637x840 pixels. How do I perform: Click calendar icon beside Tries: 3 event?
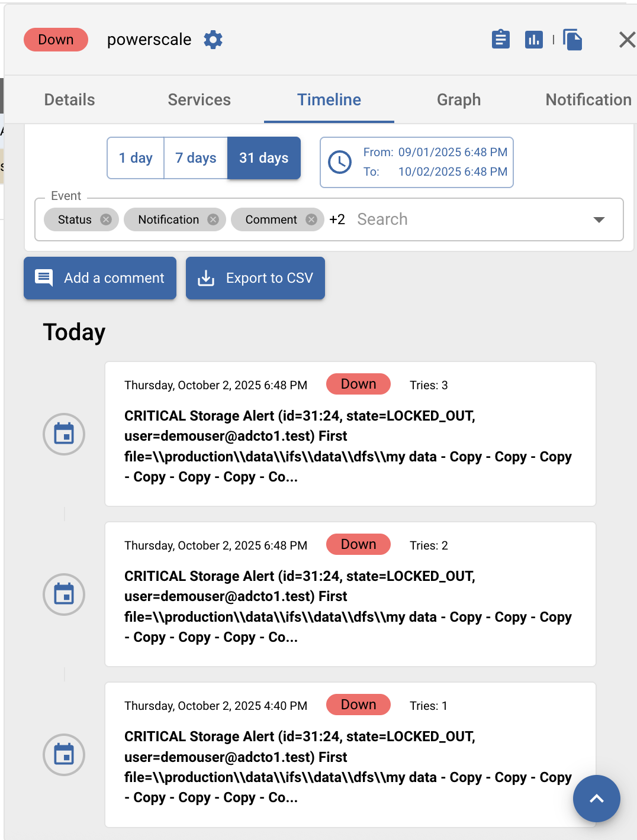(64, 434)
